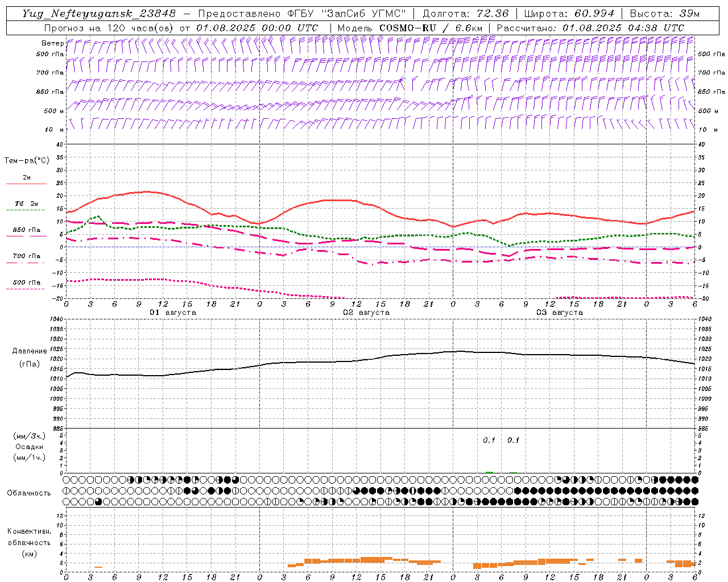Viewport: 728px width, 582px height.
Task: Click the Осадки precipitation label
Action: tap(29, 447)
